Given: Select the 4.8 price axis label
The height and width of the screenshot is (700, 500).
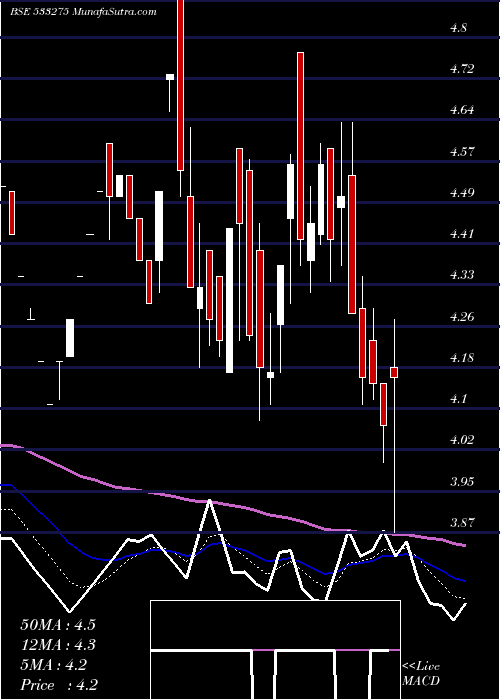Looking at the screenshot, I should [x=459, y=28].
